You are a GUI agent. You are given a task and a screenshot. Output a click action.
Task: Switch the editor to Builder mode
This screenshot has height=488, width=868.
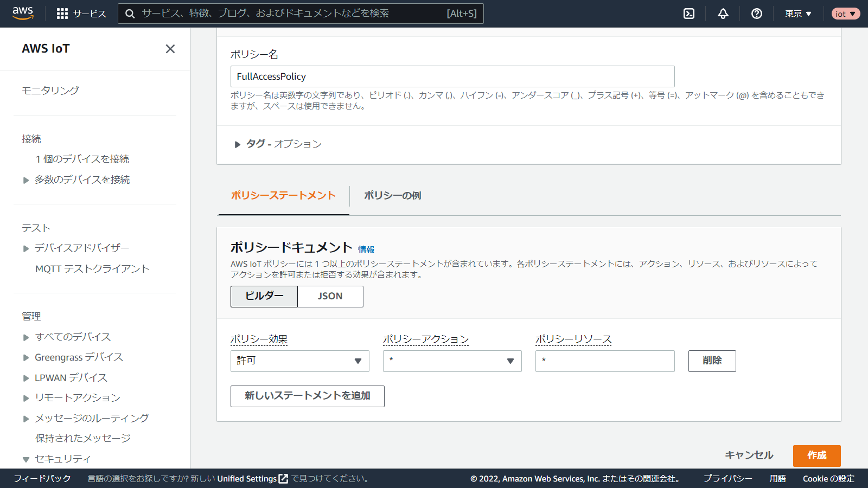pyautogui.click(x=264, y=296)
